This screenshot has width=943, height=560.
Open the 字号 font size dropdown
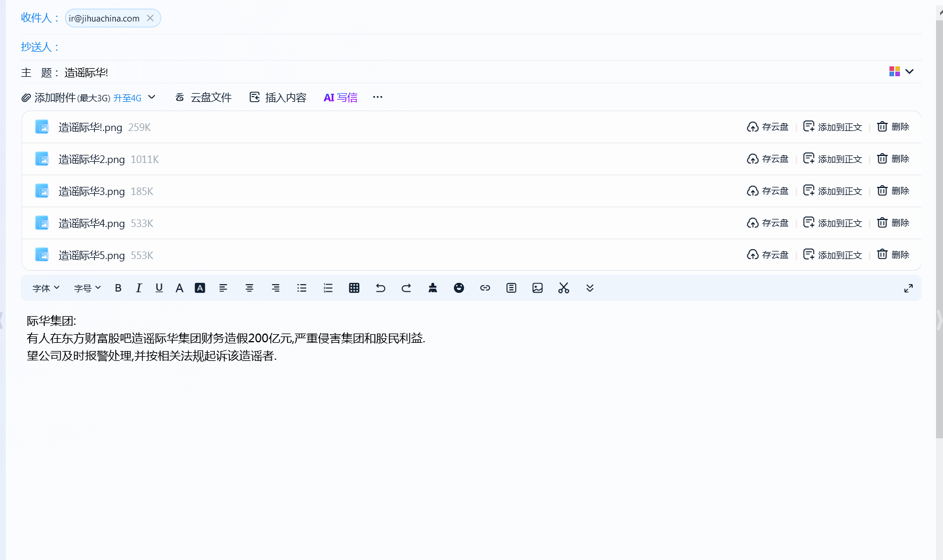pos(87,288)
